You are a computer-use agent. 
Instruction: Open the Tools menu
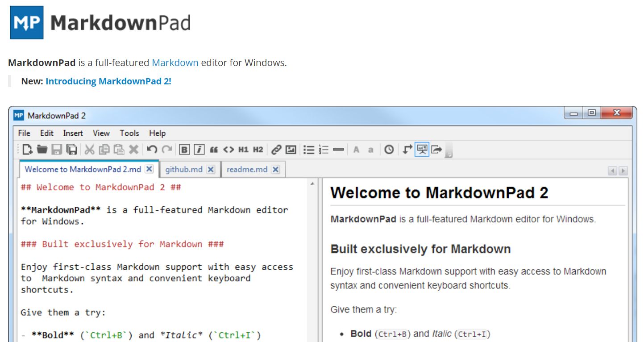pyautogui.click(x=129, y=133)
